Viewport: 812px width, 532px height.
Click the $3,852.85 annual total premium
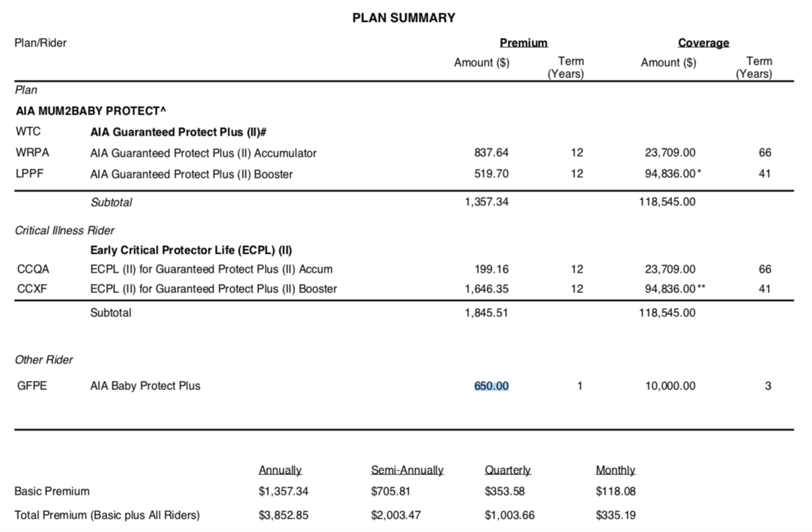click(283, 515)
